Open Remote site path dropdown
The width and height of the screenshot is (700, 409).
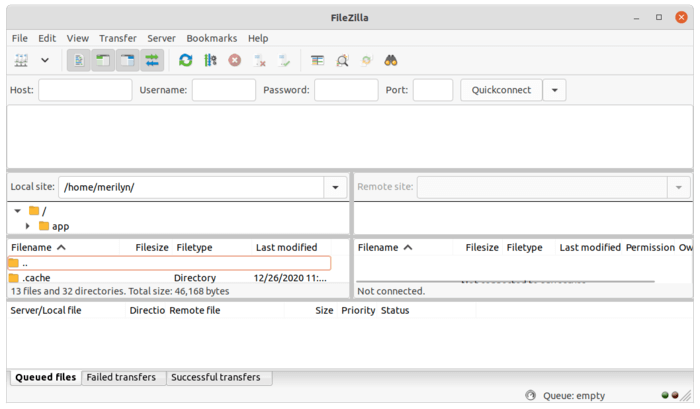point(679,188)
